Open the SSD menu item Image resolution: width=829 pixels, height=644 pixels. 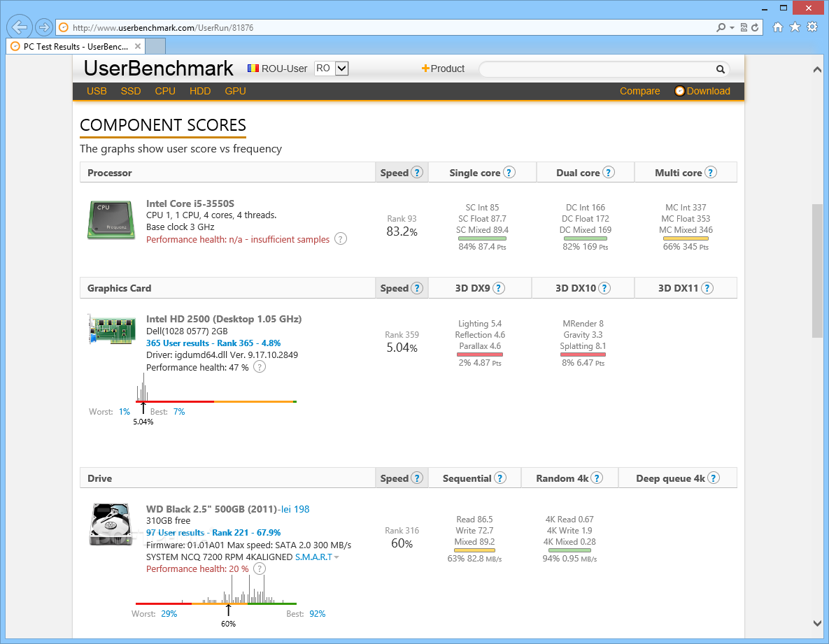point(131,91)
